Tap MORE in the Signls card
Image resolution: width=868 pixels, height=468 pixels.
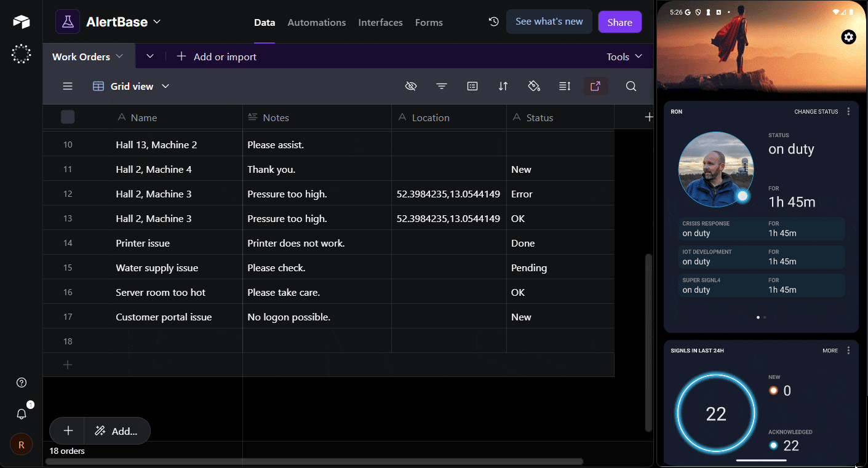(830, 351)
